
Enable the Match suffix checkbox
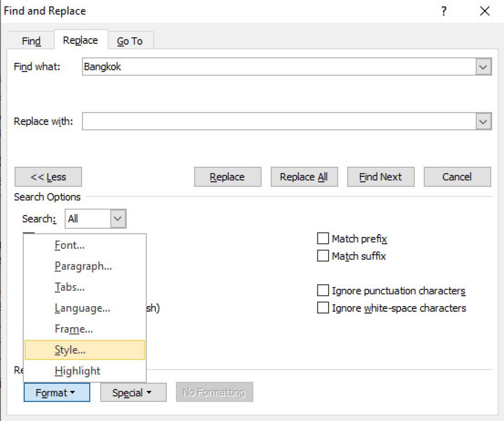pyautogui.click(x=322, y=256)
